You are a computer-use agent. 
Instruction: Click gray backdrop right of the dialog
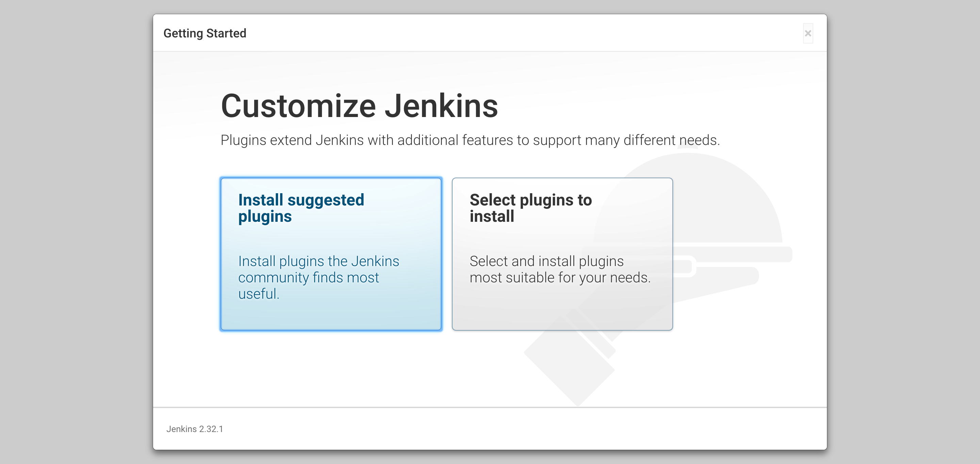[903, 232]
